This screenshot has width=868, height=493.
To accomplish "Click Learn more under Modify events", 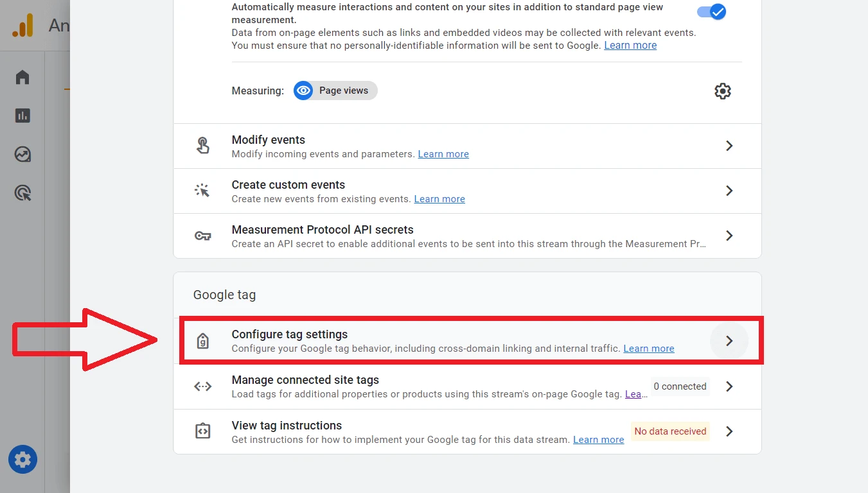I will [443, 154].
